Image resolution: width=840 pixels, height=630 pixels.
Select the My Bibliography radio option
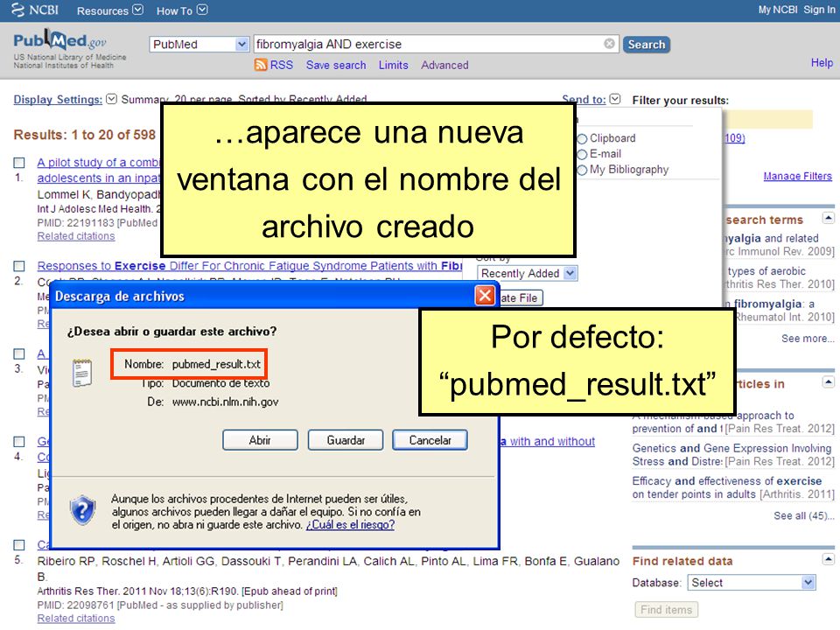(x=583, y=170)
